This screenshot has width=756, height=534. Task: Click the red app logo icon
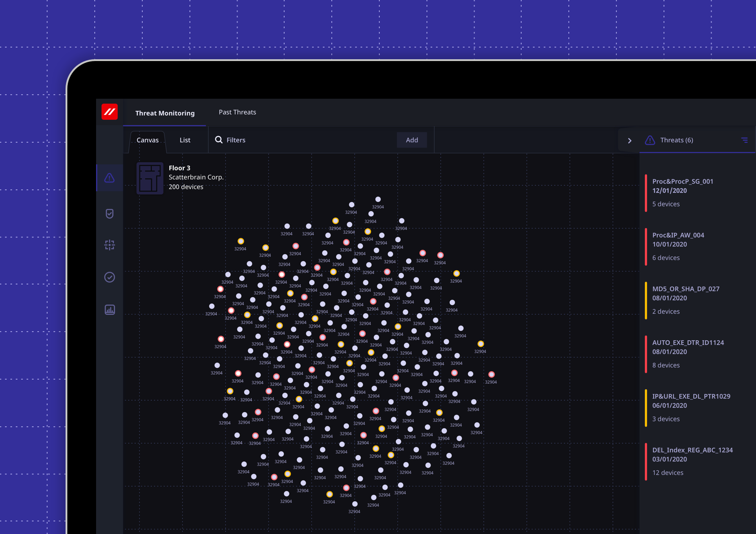click(x=110, y=112)
